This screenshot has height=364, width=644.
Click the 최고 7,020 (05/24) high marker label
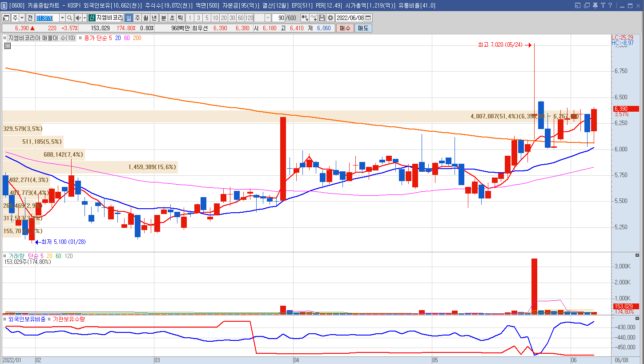[499, 45]
